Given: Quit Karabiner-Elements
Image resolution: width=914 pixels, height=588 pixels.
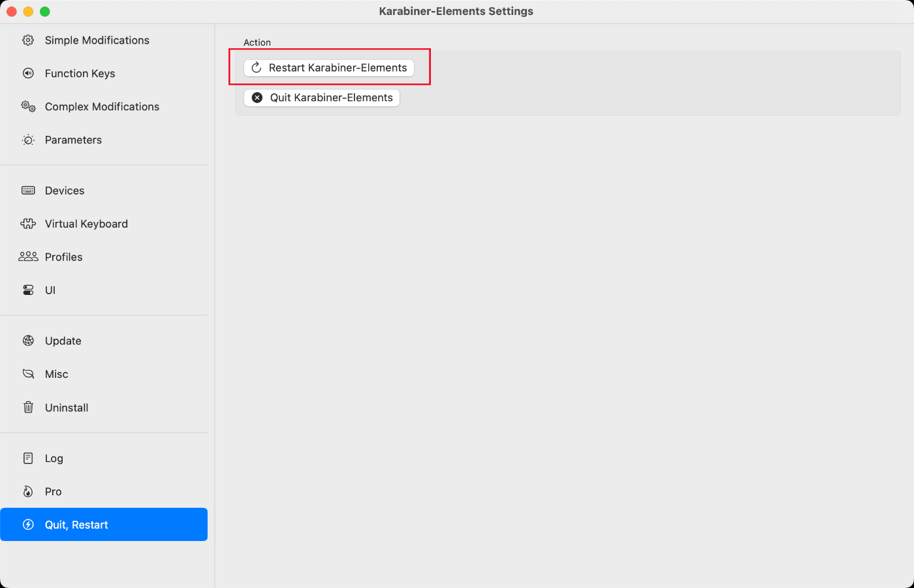Looking at the screenshot, I should point(322,97).
